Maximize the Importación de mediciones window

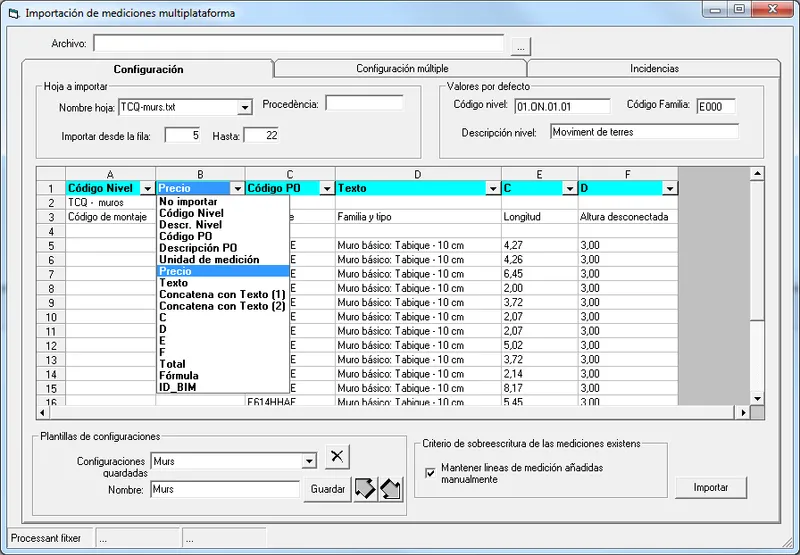click(x=739, y=10)
